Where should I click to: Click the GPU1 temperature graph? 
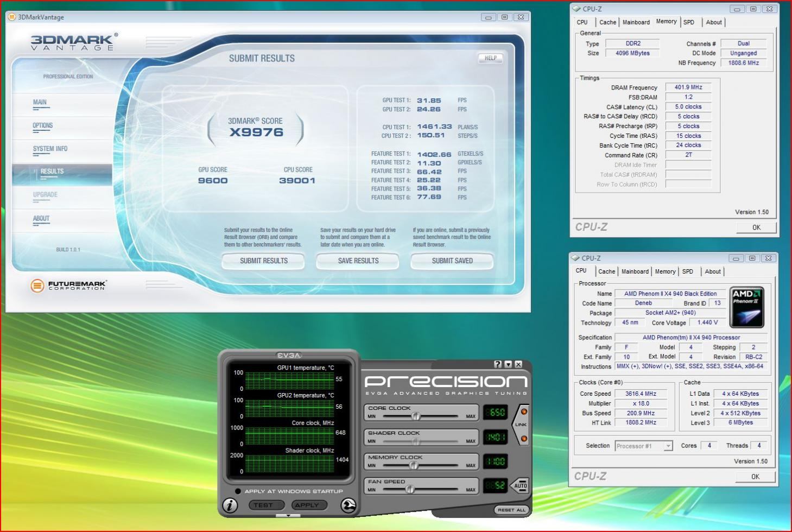[x=289, y=380]
